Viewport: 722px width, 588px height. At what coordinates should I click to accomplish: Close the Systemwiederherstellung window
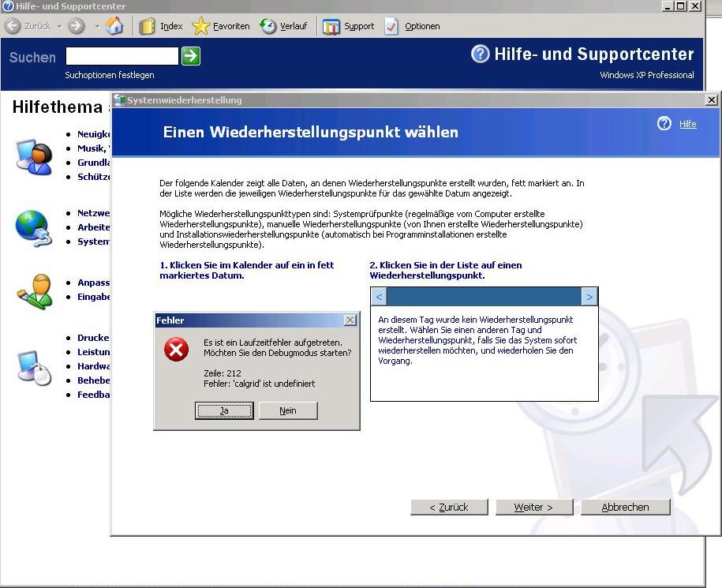click(712, 99)
